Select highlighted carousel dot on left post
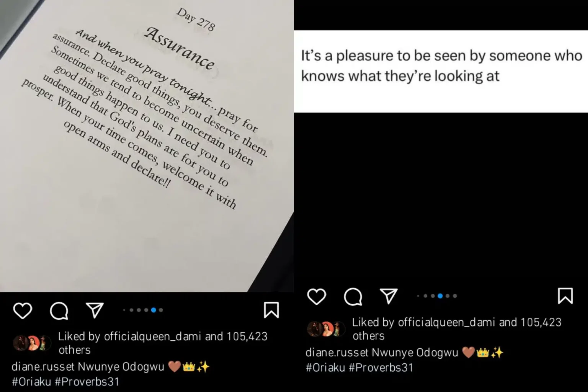588x392 pixels. [x=154, y=310]
